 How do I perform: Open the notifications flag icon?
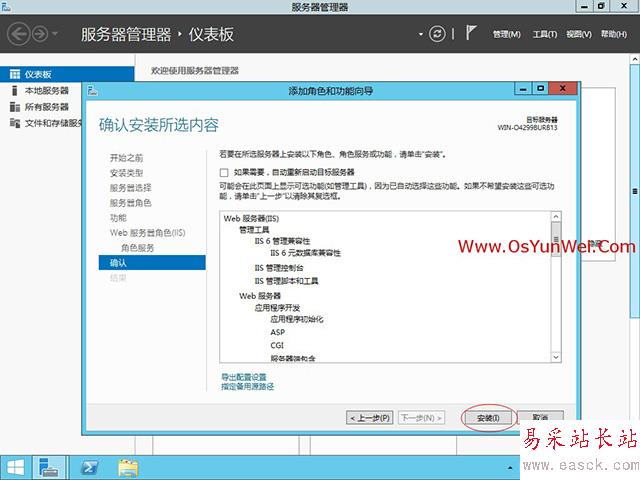pos(471,33)
